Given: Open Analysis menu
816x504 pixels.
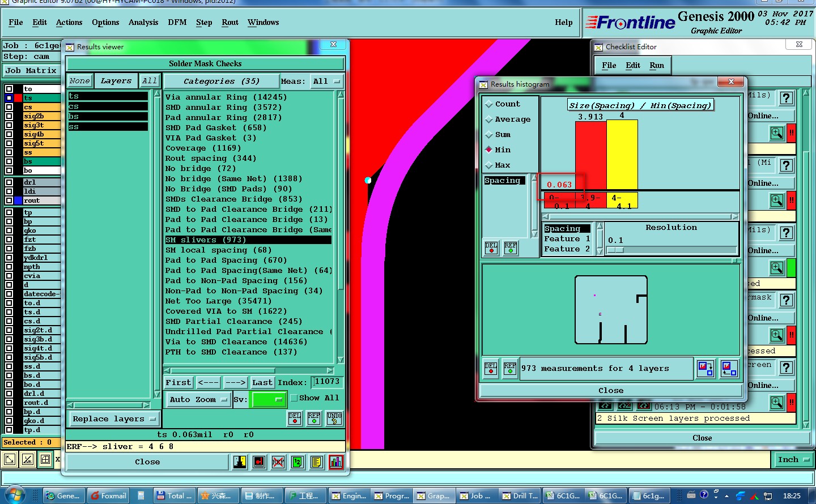Looking at the screenshot, I should point(143,23).
